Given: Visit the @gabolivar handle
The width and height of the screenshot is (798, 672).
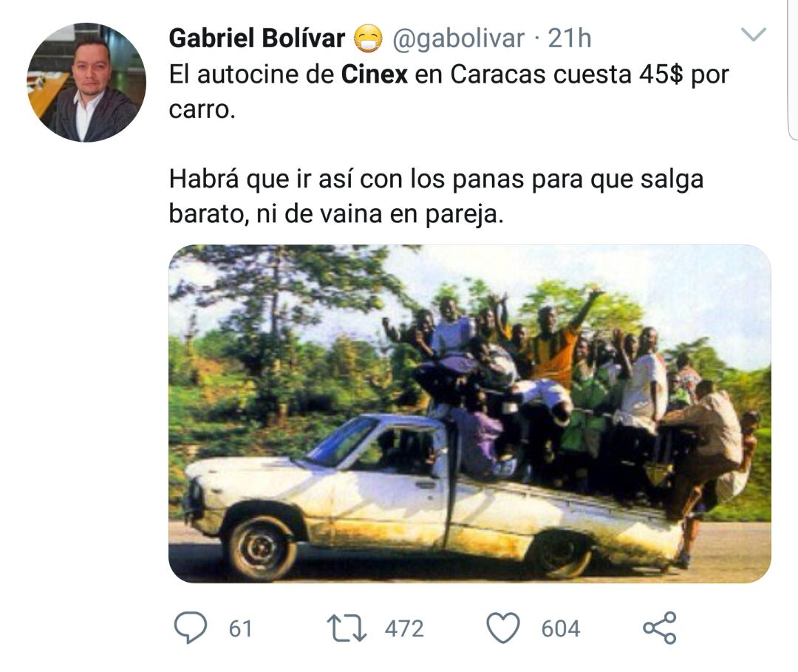Looking at the screenshot, I should pos(458,39).
